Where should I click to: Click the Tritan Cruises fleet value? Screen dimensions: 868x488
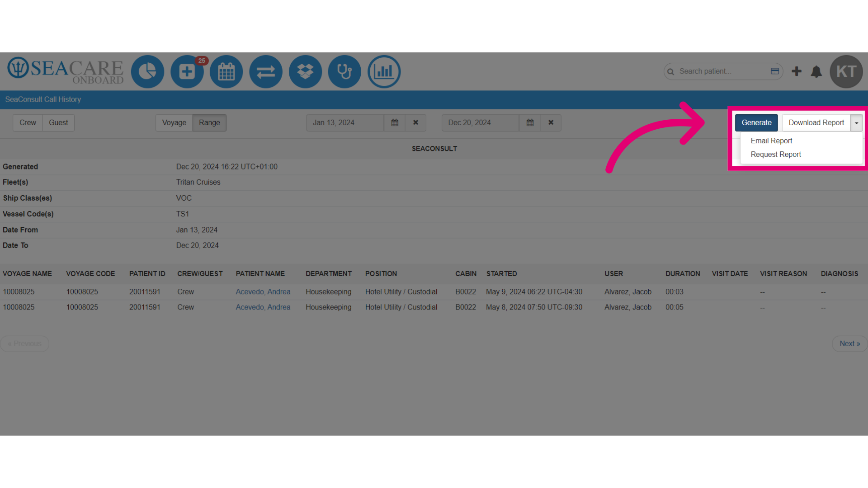click(198, 182)
